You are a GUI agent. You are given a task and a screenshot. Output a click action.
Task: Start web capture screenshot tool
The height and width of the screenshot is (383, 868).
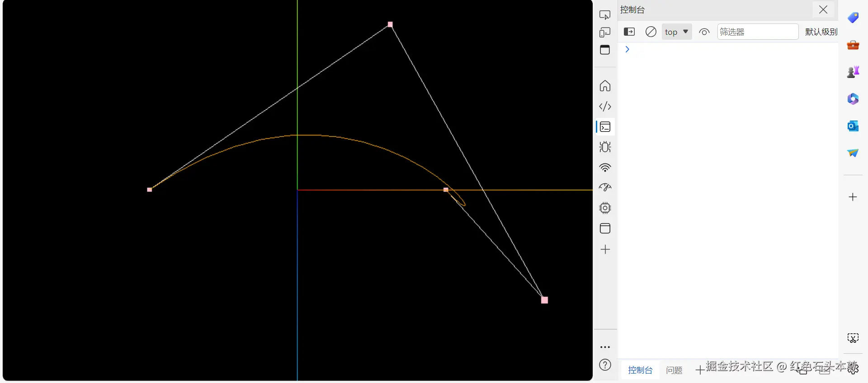[x=853, y=338]
